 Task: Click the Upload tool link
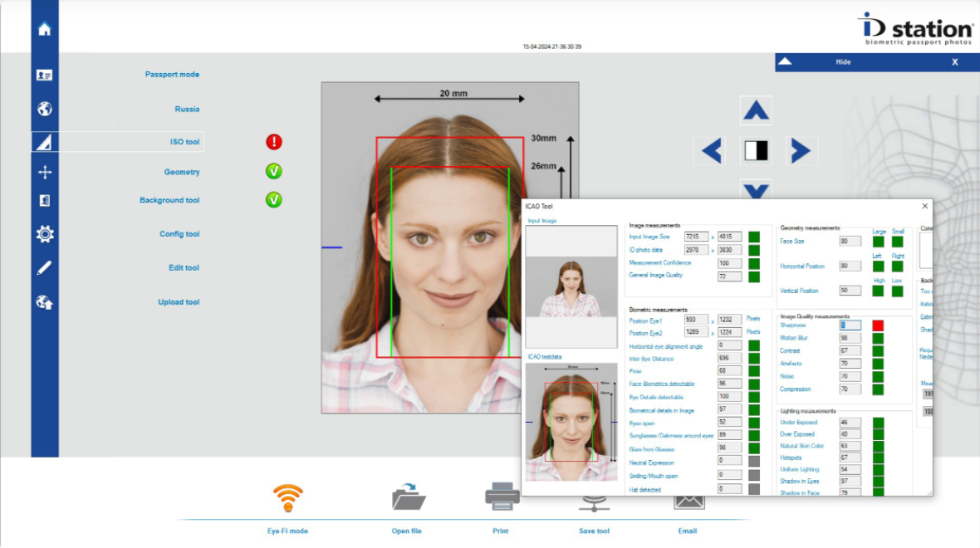(x=179, y=302)
